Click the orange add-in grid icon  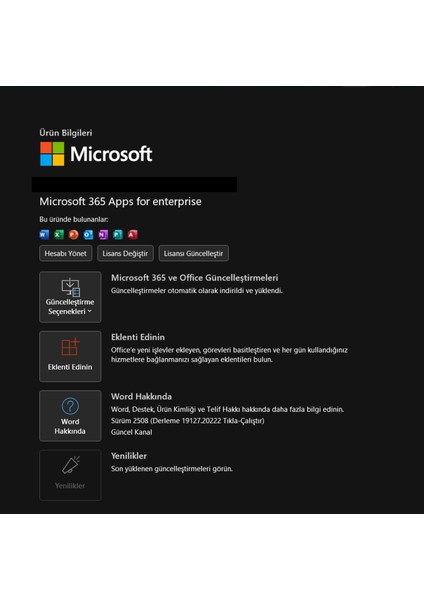click(x=70, y=347)
